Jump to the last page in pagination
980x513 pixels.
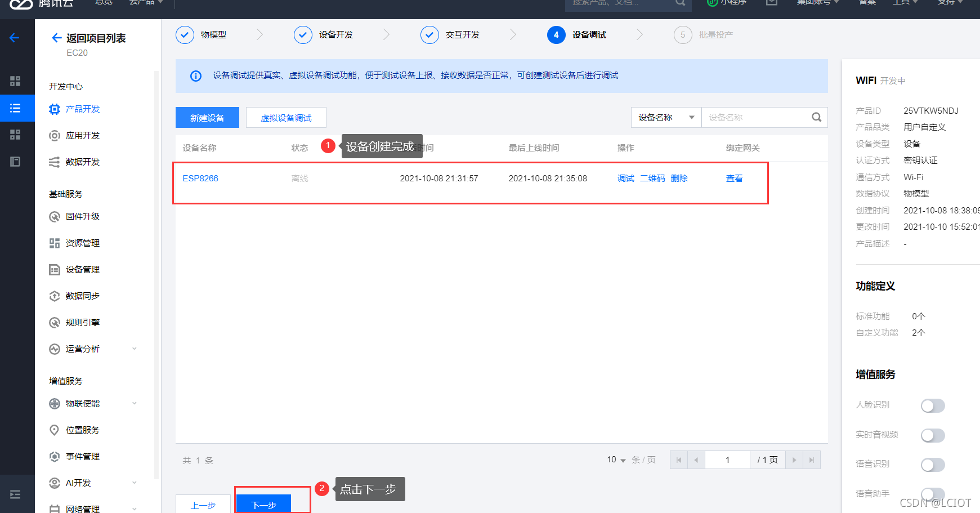(812, 460)
